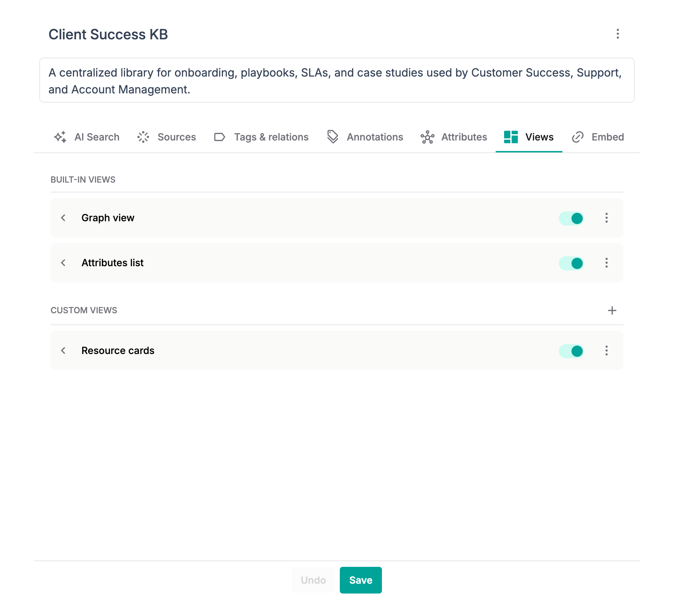The width and height of the screenshot is (674, 616).
Task: Open the Client Success KB options menu
Action: coord(617,34)
